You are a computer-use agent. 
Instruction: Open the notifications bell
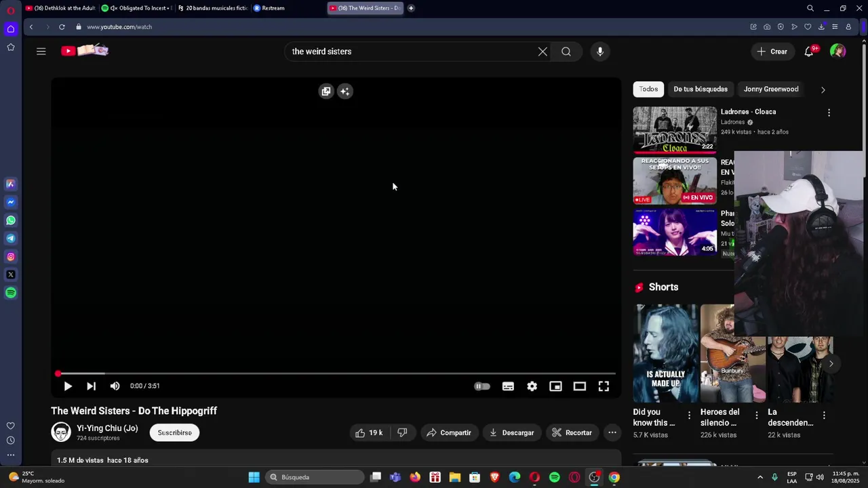click(x=809, y=52)
